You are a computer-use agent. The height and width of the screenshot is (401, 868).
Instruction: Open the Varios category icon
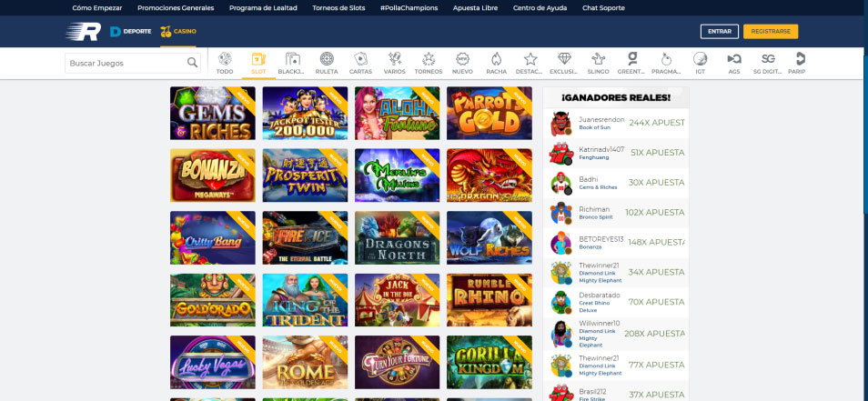[395, 59]
